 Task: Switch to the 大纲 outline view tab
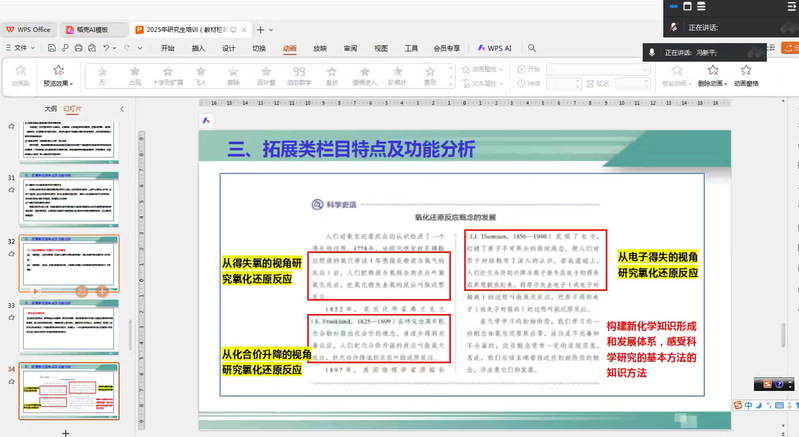50,108
